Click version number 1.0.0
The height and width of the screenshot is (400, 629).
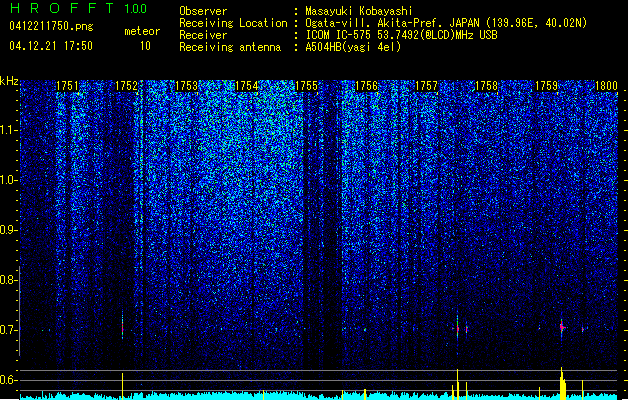[x=136, y=9]
